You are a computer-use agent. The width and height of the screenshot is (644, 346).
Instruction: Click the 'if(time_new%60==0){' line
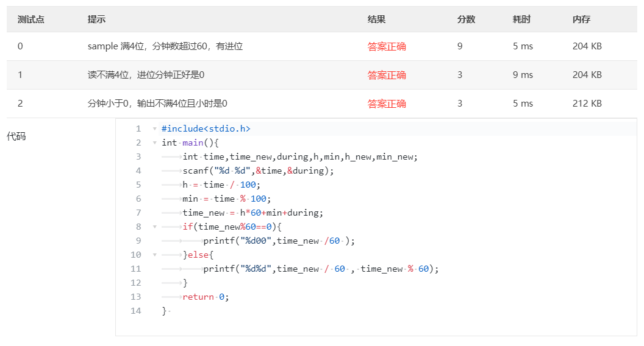click(x=232, y=227)
